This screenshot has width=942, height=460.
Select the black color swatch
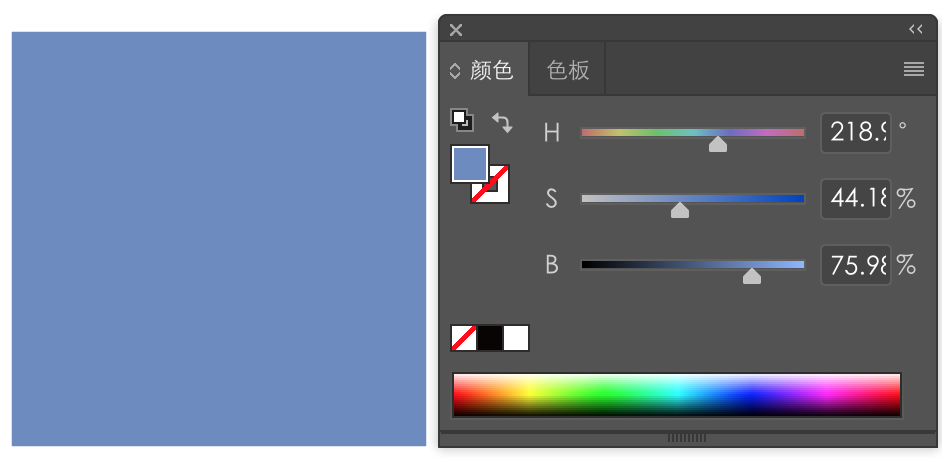(x=490, y=338)
